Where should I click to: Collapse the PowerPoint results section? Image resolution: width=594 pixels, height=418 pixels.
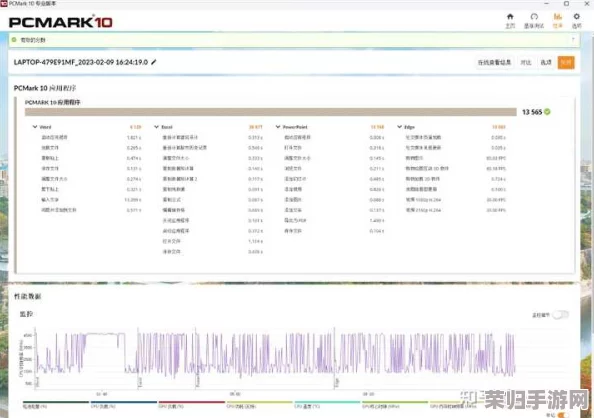point(278,127)
